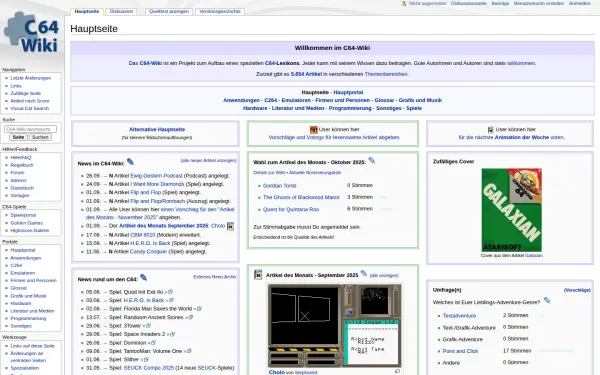Click enlarge icon below Cholo screenshot
The width and height of the screenshot is (600, 375).
pos(397,371)
